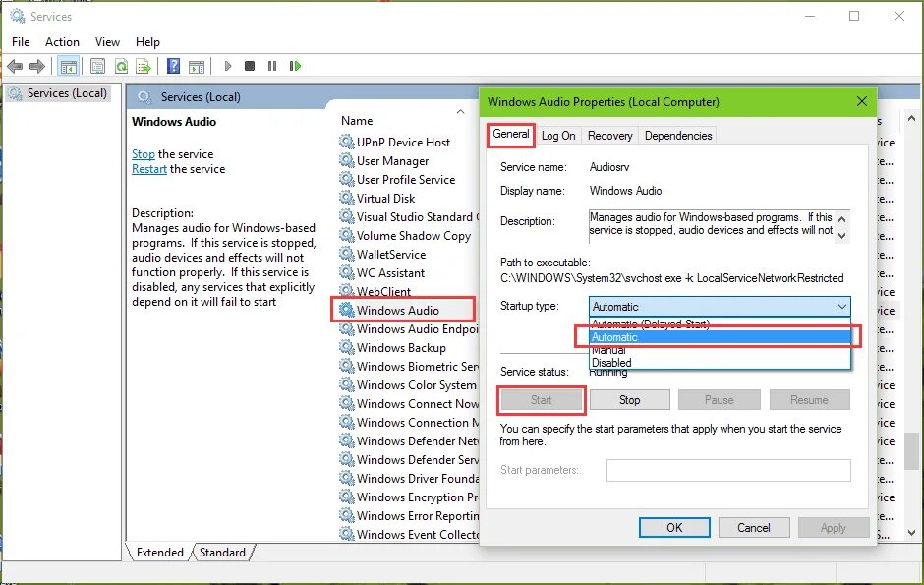The image size is (924, 585).
Task: Click the Services app icon in title bar
Action: [x=17, y=16]
